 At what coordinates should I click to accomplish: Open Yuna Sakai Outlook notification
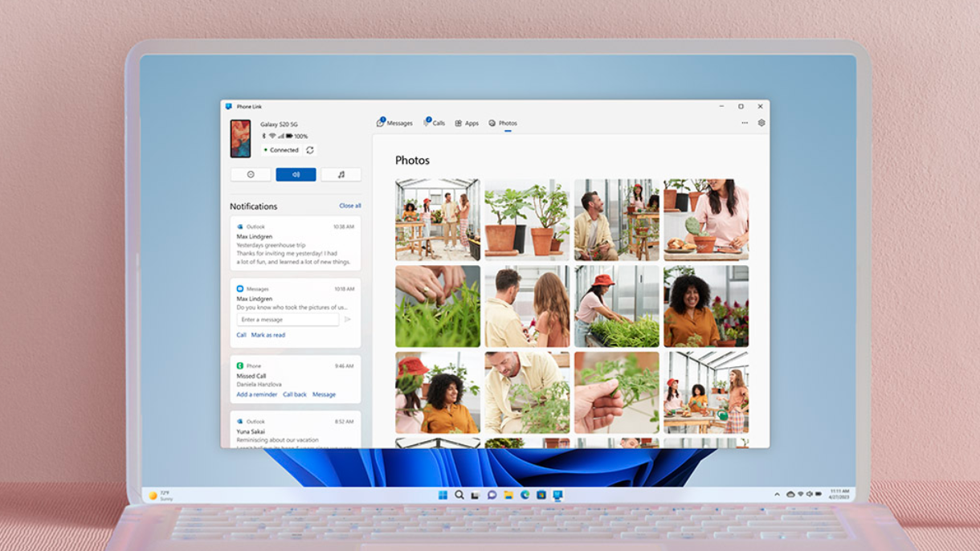coord(296,430)
